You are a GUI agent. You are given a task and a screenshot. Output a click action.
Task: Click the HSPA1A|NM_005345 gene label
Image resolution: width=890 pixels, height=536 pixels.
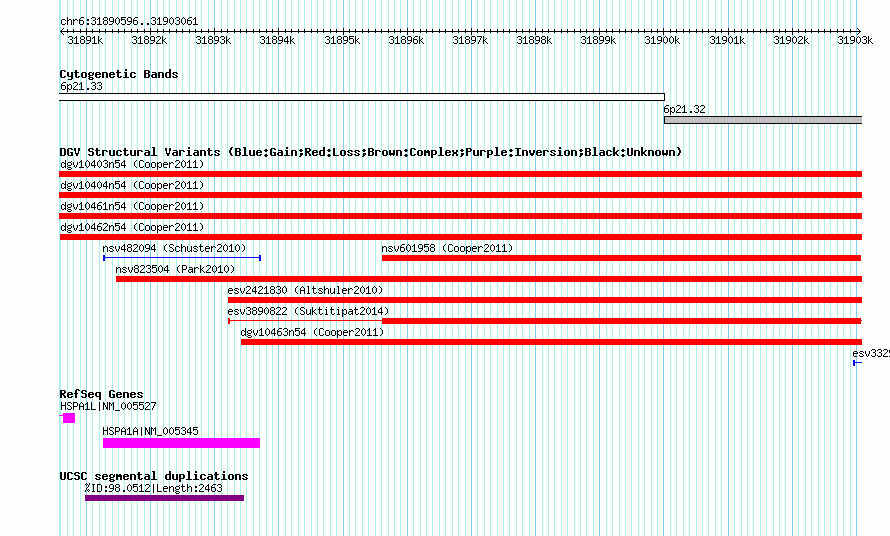point(150,431)
